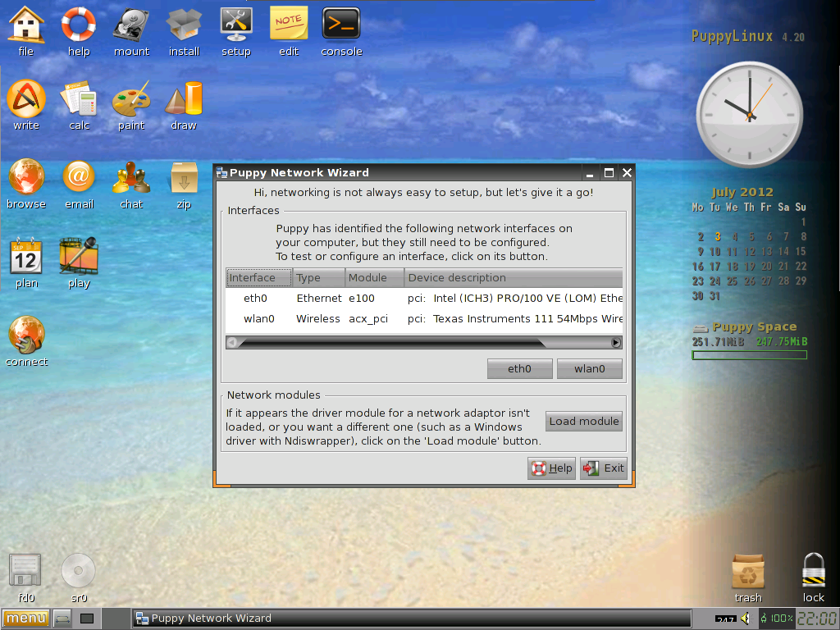Click the scrollbar right arrow in interface list
840x630 pixels.
pyautogui.click(x=616, y=342)
